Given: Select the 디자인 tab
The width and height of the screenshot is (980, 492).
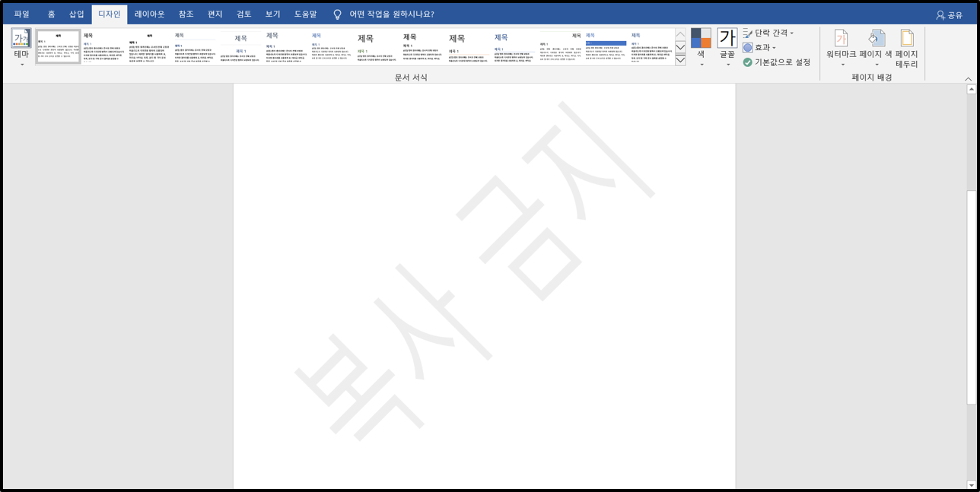Looking at the screenshot, I should point(110,14).
